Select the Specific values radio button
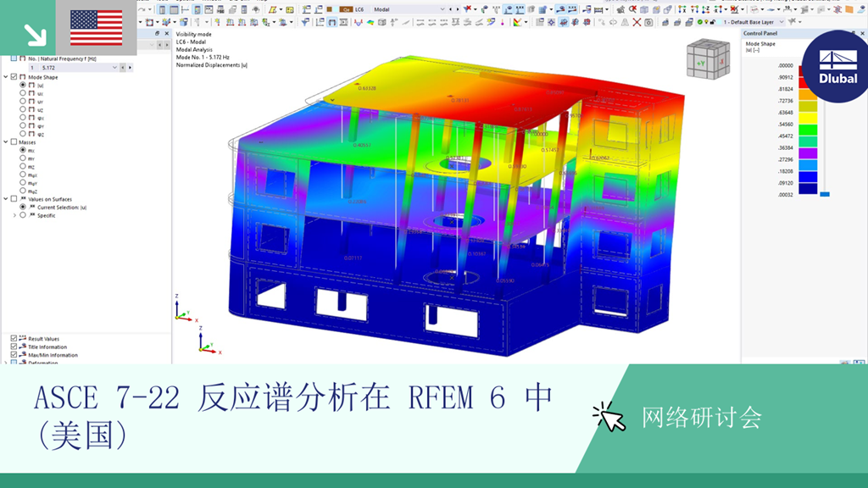This screenshot has height=488, width=868. (23, 215)
